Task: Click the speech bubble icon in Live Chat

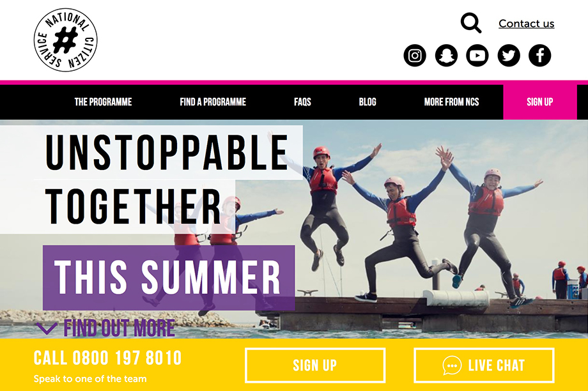Action: (x=452, y=365)
